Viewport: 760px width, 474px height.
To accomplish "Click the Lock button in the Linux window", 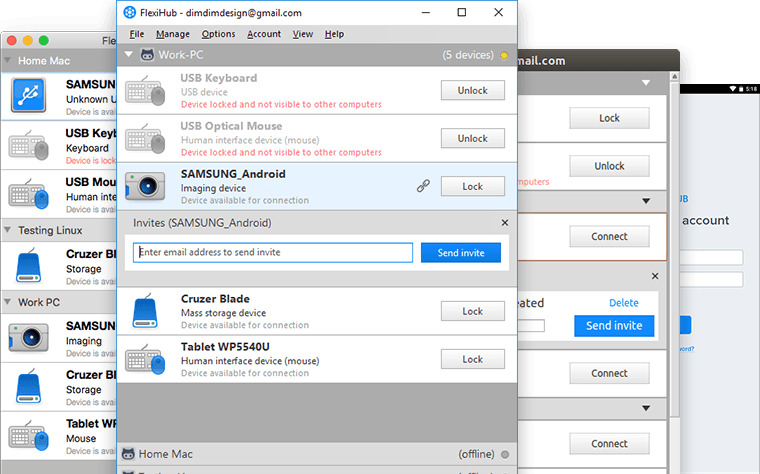I will pos(609,118).
